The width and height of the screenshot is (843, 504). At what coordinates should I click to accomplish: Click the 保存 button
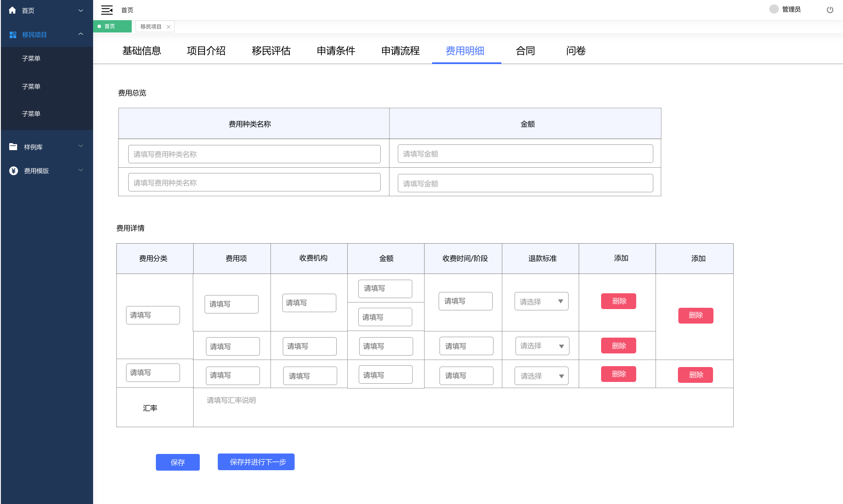(177, 462)
